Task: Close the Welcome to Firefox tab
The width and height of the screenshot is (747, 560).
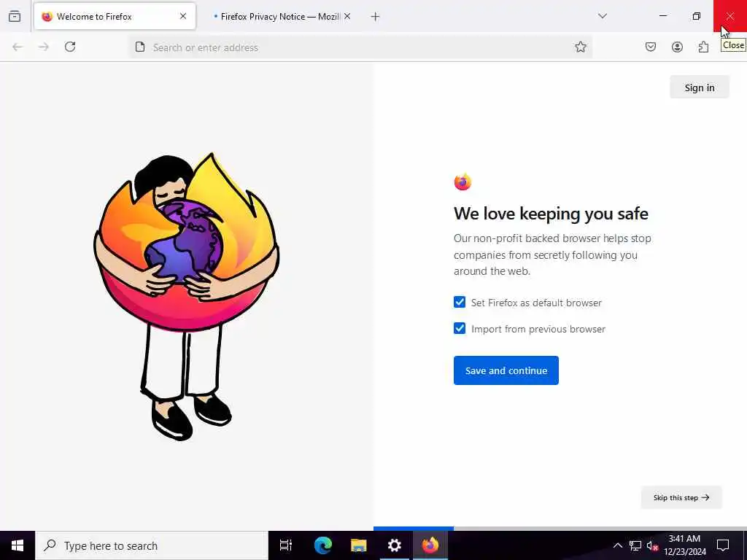Action: click(183, 16)
